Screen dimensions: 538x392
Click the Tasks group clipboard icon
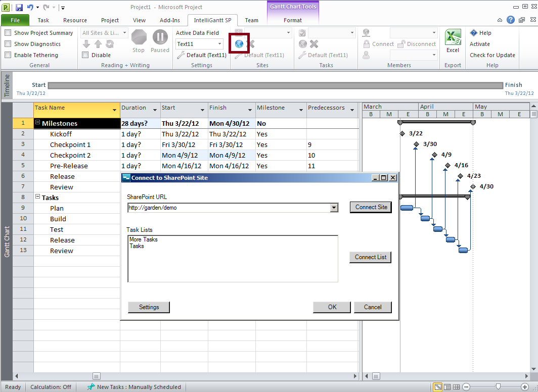(x=302, y=33)
